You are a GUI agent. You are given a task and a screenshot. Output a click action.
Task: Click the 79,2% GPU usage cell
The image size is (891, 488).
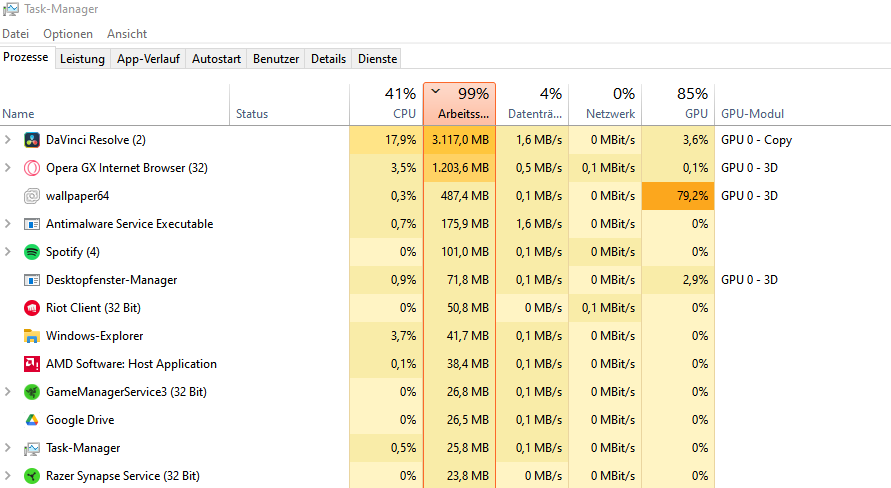(x=678, y=196)
